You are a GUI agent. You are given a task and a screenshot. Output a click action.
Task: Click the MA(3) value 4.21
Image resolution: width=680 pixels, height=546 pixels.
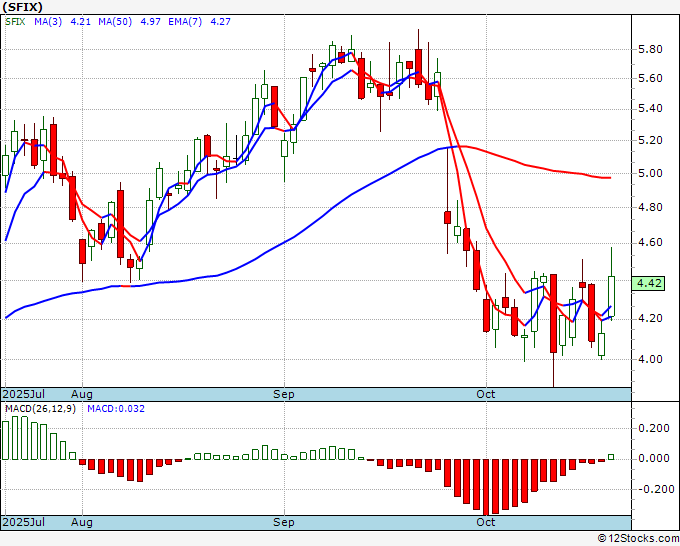coord(80,22)
